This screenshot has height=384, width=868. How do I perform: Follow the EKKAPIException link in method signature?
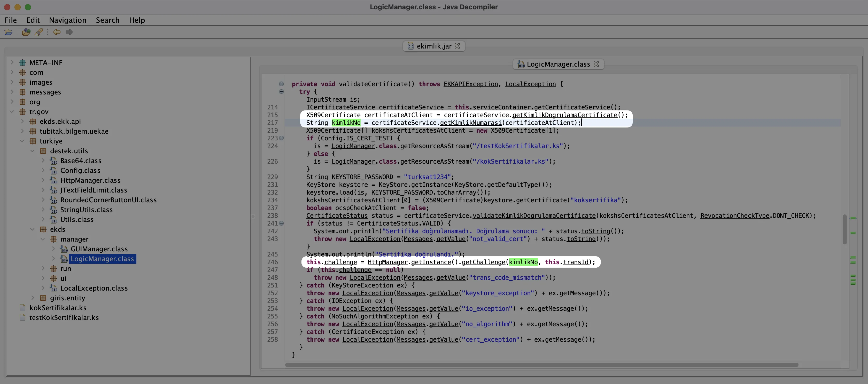(470, 84)
